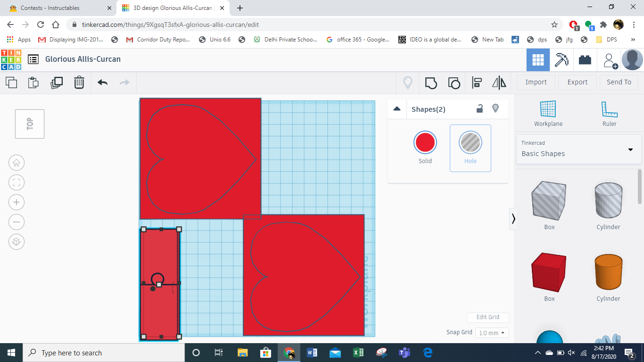Open the Bricks mode

click(585, 60)
